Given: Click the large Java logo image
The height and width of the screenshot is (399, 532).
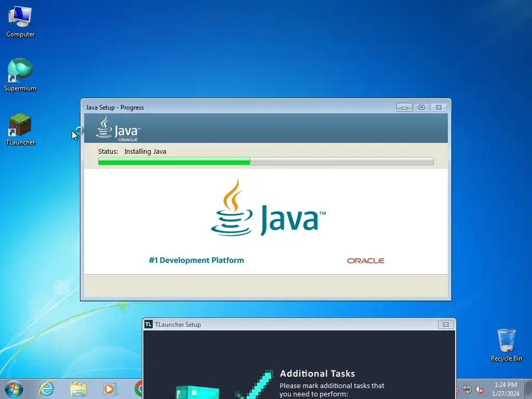Looking at the screenshot, I should [268, 208].
